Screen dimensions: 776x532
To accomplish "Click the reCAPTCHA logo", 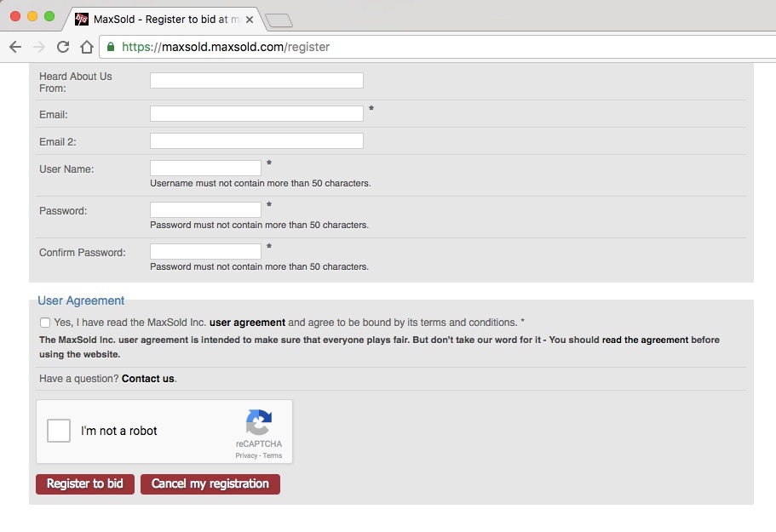I will click(x=259, y=421).
